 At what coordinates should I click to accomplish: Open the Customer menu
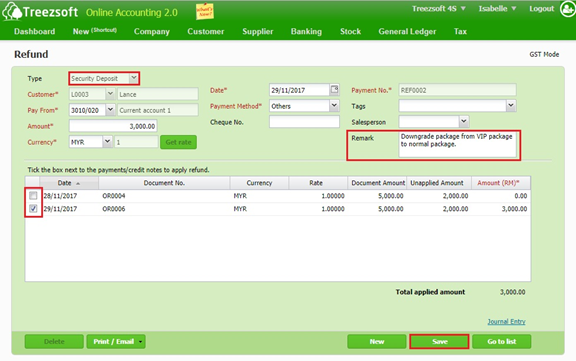(x=206, y=32)
